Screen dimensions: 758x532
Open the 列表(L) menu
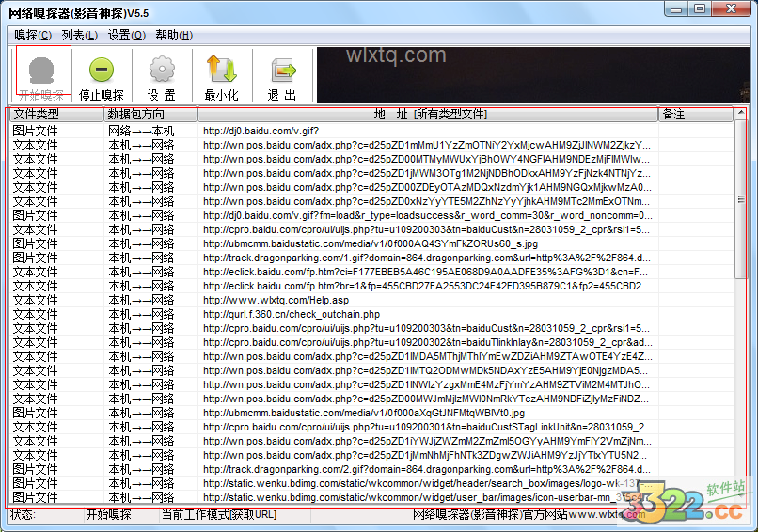click(80, 36)
